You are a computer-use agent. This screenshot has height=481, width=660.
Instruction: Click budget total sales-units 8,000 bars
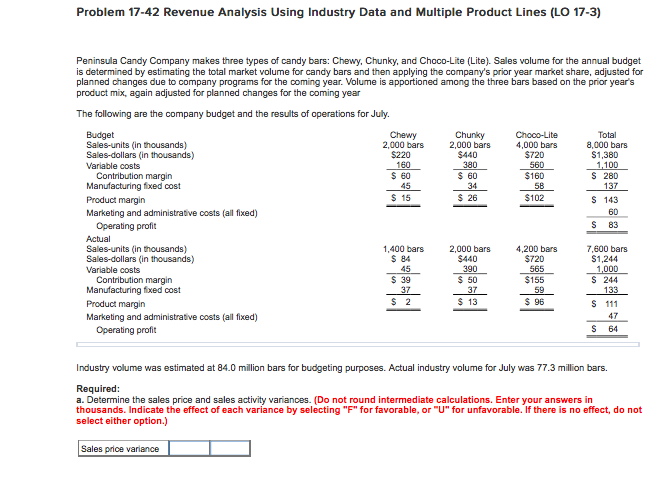[x=607, y=145]
